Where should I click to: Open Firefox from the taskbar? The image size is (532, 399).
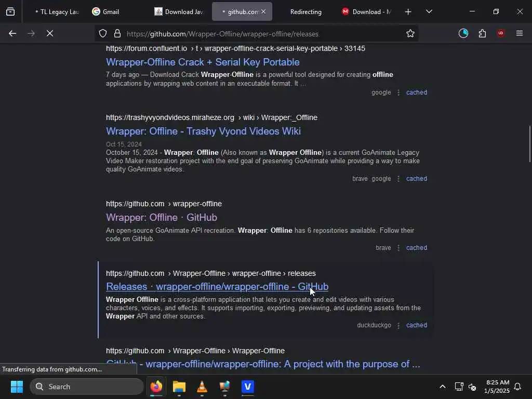point(156,387)
